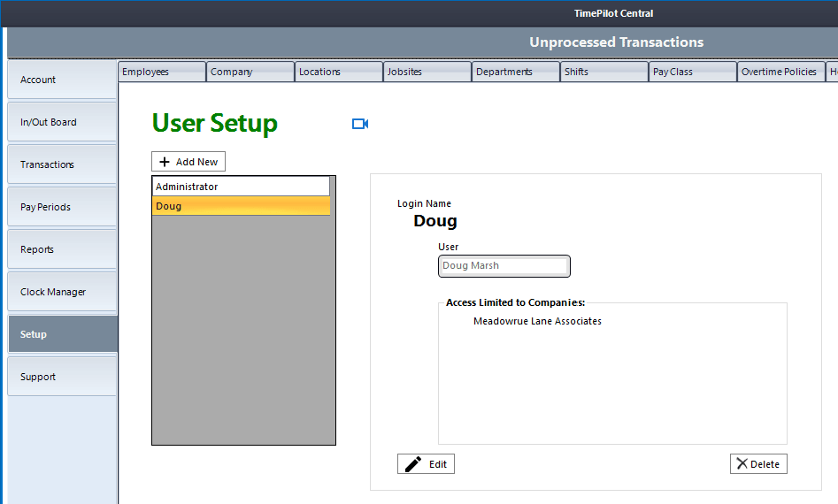This screenshot has width=838, height=504.
Task: Go to Clock Manager in sidebar
Action: [62, 292]
